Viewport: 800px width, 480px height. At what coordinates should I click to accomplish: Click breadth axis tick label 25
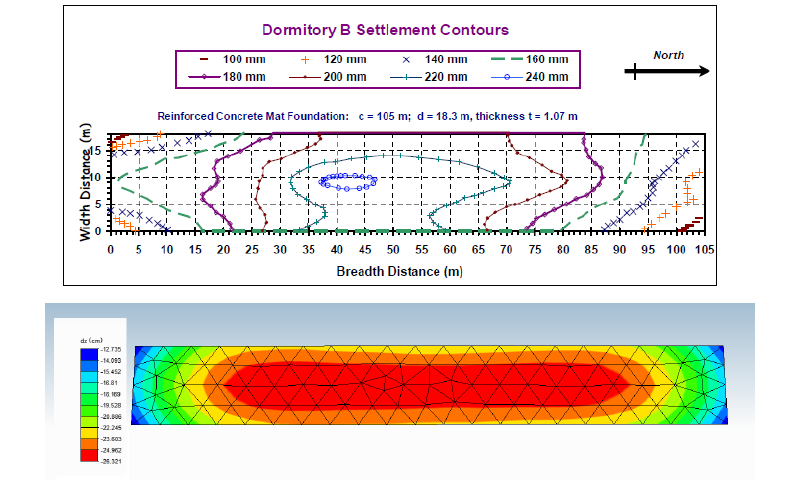click(x=252, y=250)
